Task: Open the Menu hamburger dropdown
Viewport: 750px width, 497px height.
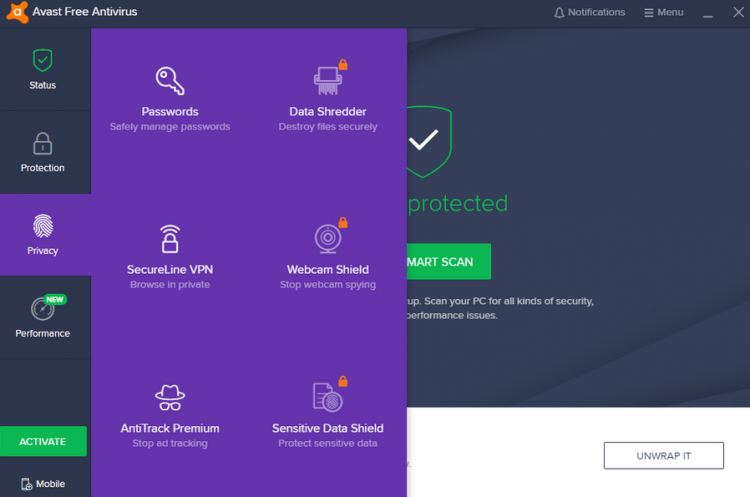Action: point(664,12)
